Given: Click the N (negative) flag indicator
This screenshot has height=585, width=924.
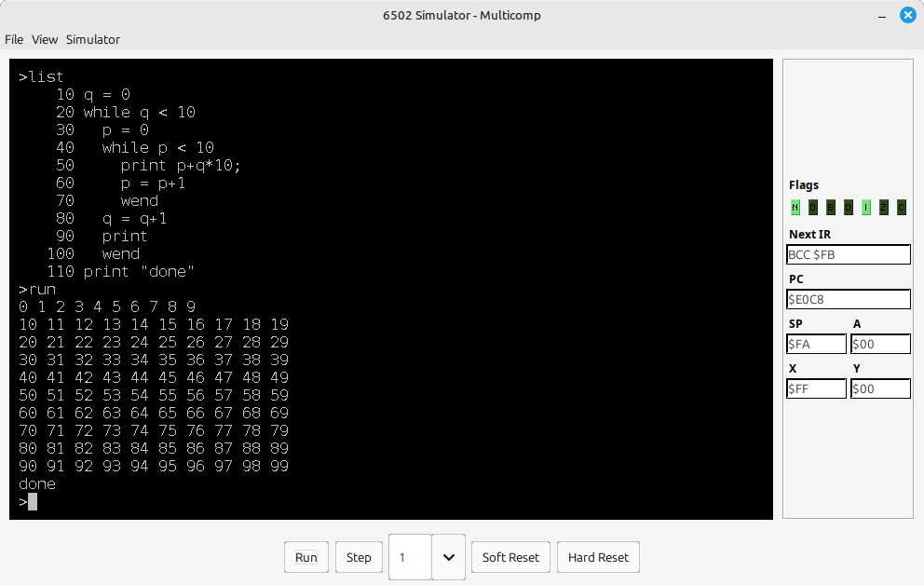Looking at the screenshot, I should point(795,208).
